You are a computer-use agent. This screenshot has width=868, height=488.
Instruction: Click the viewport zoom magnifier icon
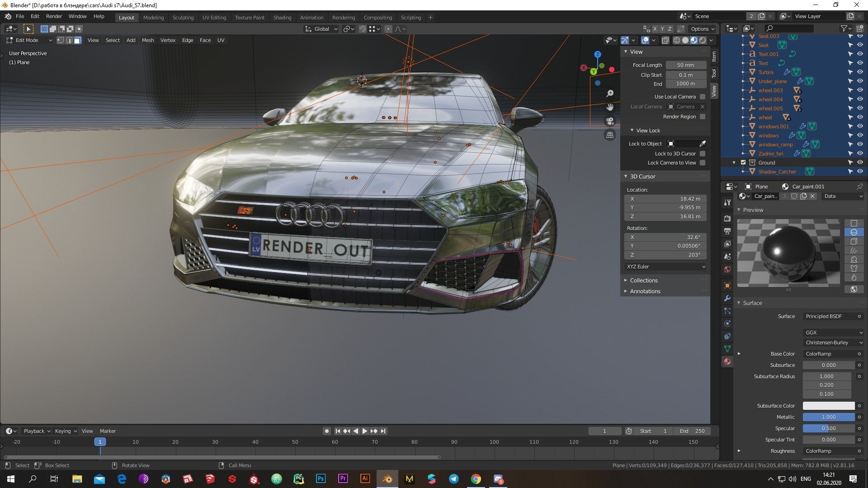click(x=610, y=94)
